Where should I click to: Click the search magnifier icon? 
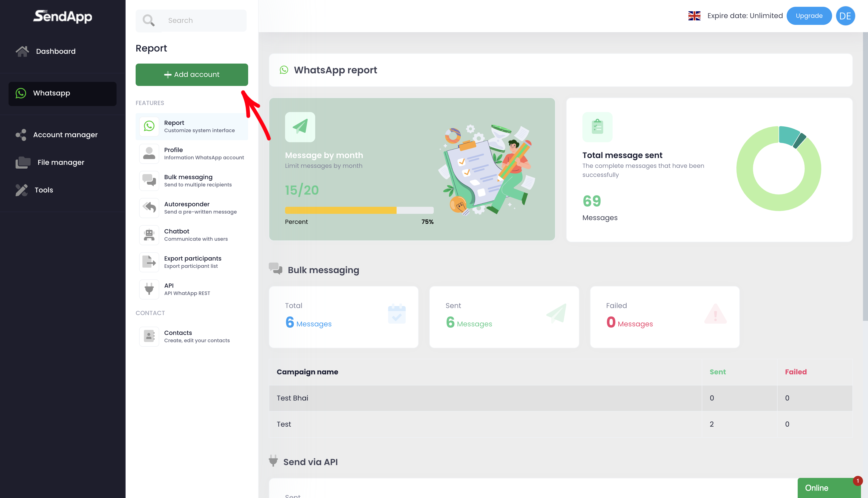(x=148, y=21)
